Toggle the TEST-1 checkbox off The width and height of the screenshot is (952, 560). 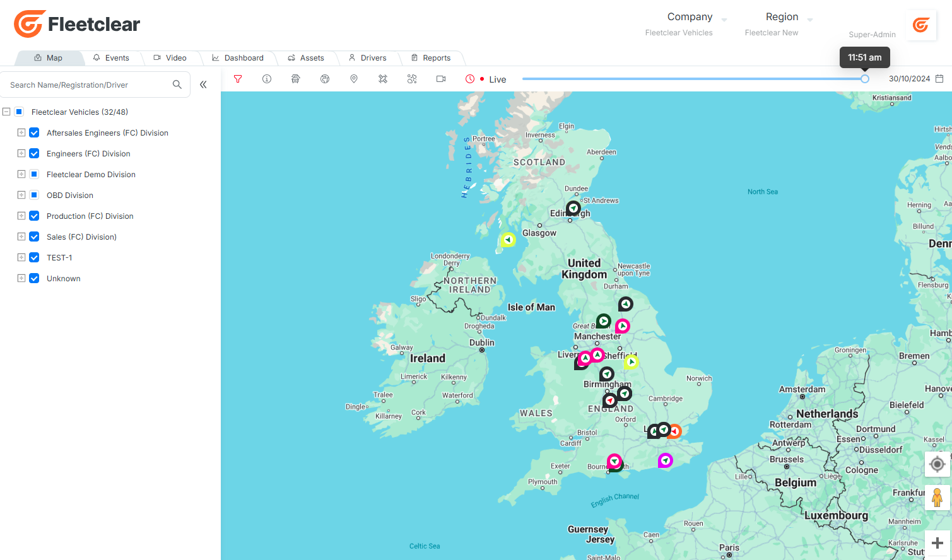[x=34, y=257]
